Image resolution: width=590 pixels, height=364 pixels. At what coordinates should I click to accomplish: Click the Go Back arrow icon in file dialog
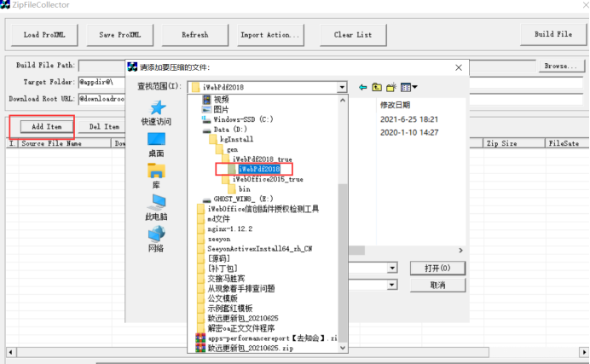[x=362, y=87]
